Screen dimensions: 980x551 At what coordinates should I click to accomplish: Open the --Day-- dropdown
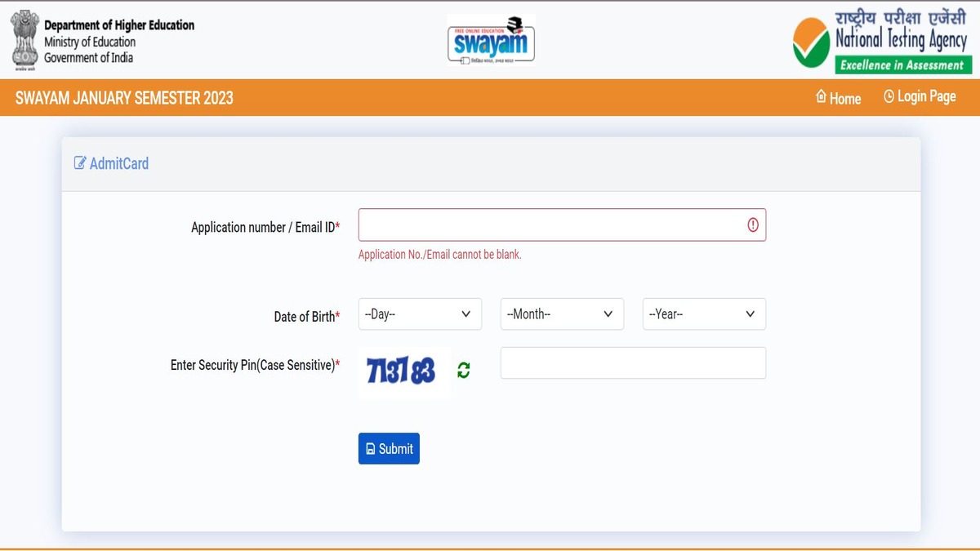(x=419, y=313)
